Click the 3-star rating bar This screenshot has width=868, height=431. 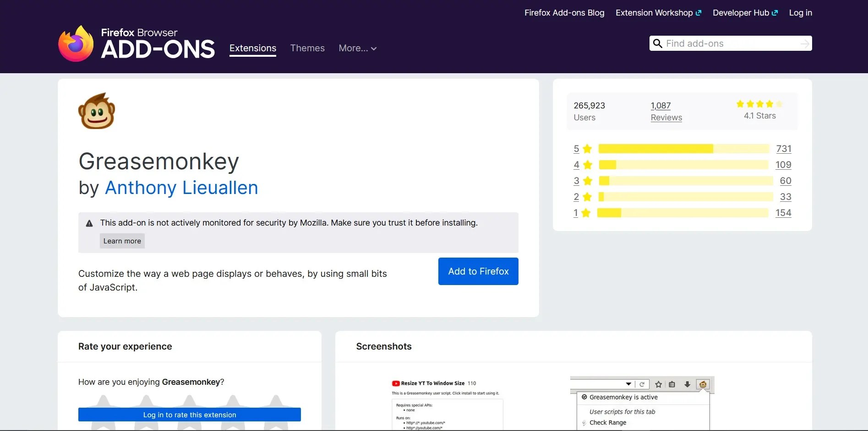686,181
